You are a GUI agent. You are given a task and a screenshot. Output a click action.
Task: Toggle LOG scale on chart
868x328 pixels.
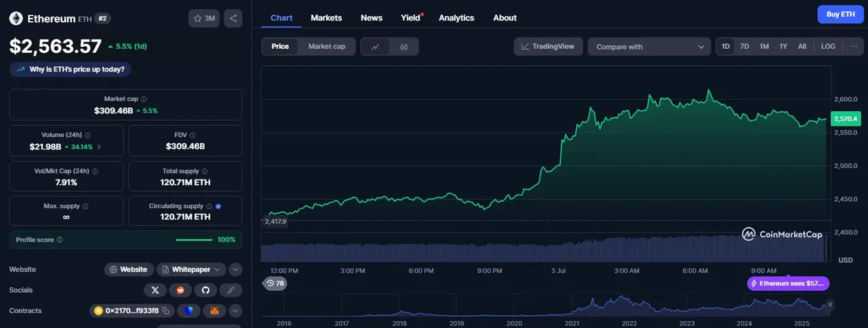tap(828, 46)
